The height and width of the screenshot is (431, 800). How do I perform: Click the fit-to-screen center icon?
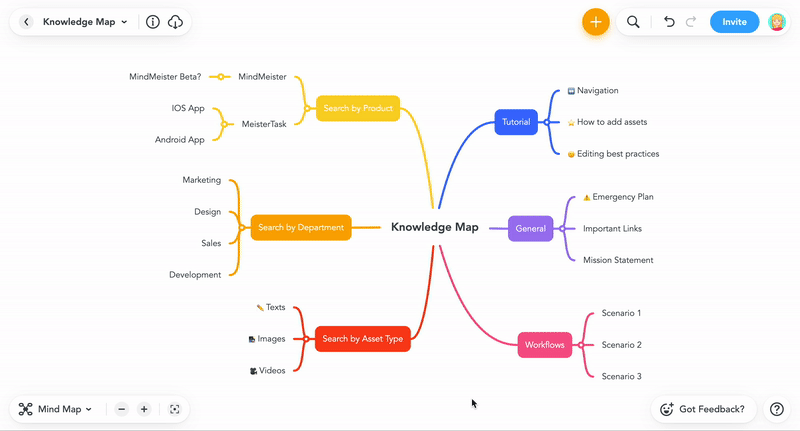(x=174, y=409)
